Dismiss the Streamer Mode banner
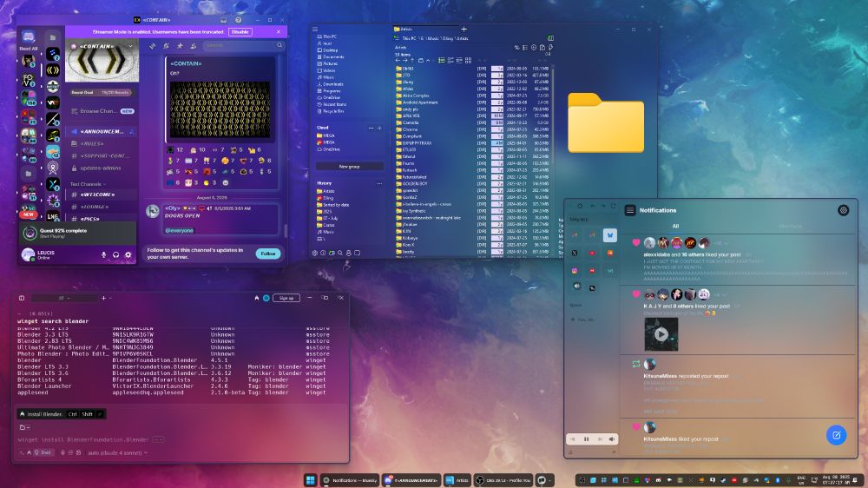This screenshot has width=868, height=488. [x=279, y=32]
